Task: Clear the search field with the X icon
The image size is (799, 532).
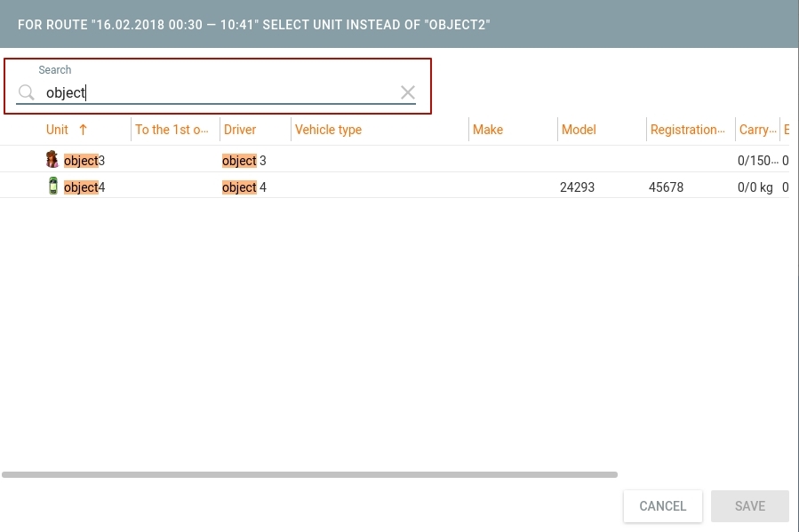Action: [407, 92]
